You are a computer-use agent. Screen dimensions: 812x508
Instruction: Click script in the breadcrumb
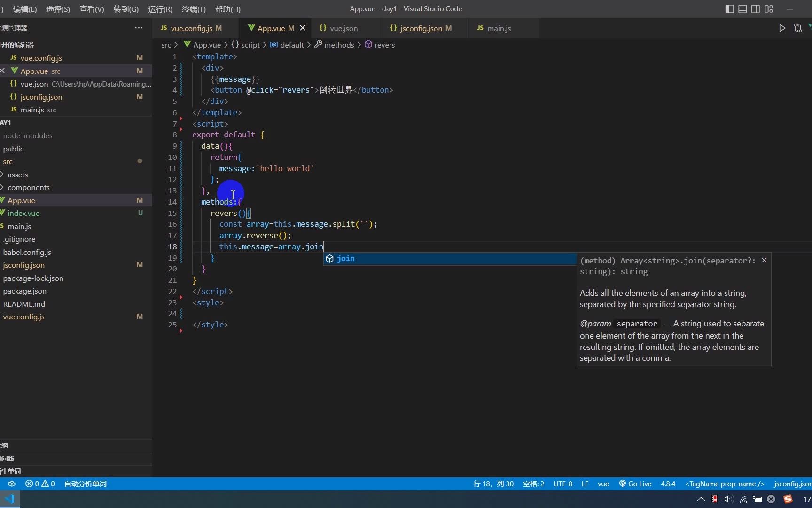click(245, 45)
